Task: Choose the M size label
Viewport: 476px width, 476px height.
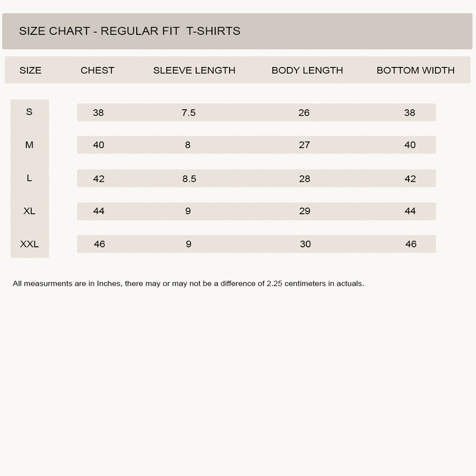Action: coord(29,145)
